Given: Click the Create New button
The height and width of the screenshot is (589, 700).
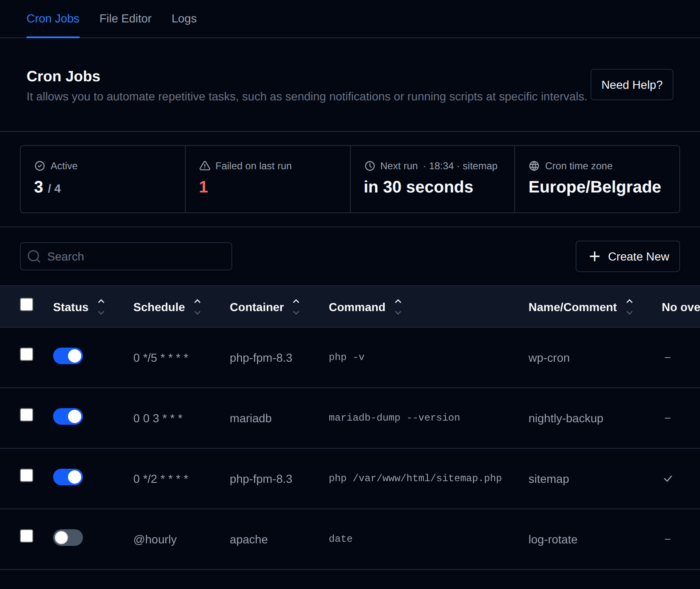Looking at the screenshot, I should click(627, 256).
